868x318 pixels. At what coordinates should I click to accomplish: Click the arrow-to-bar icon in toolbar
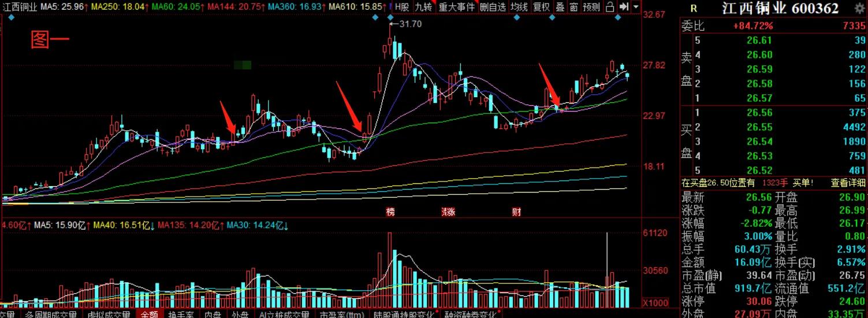pos(624,7)
